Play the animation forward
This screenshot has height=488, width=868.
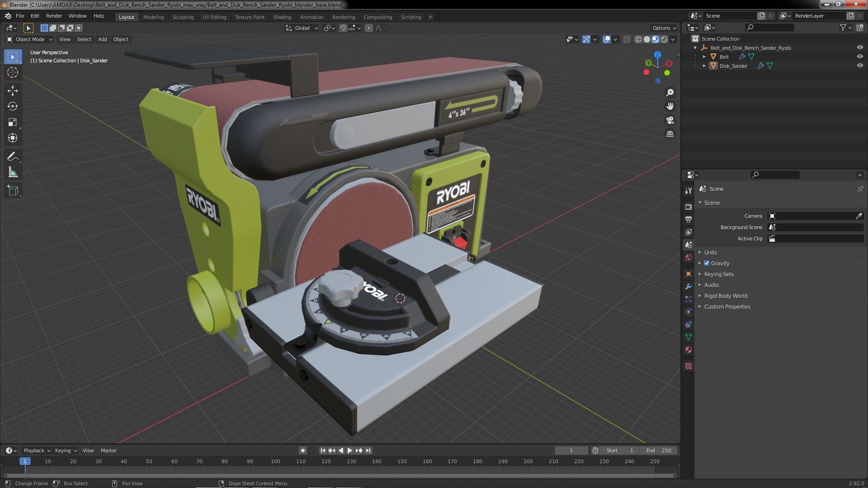pyautogui.click(x=350, y=451)
